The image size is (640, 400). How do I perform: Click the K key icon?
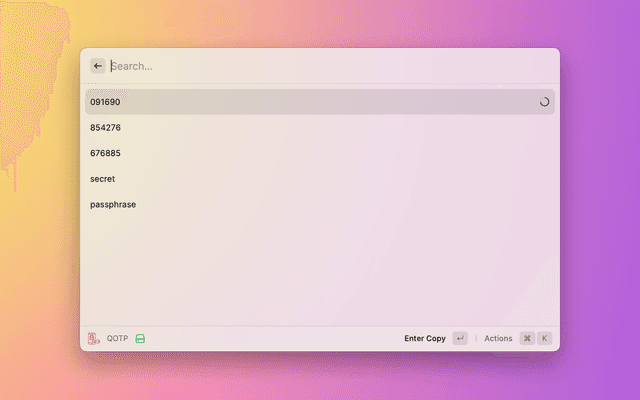pos(545,339)
